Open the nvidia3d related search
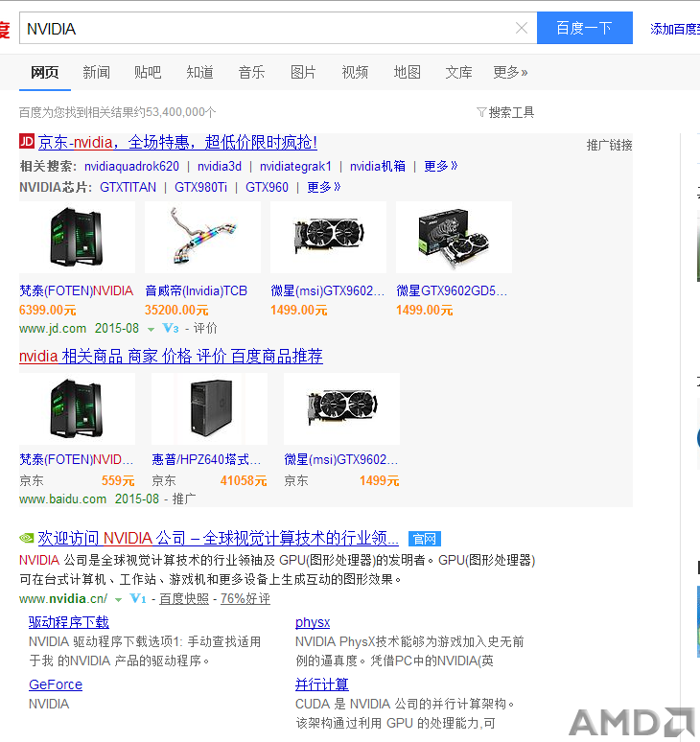The image size is (700, 742). click(220, 166)
